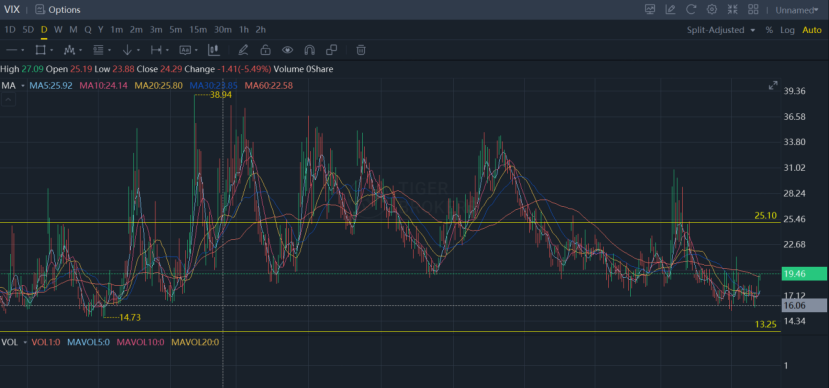829x388 pixels.
Task: Select the text annotation tool
Action: pyautogui.click(x=185, y=50)
